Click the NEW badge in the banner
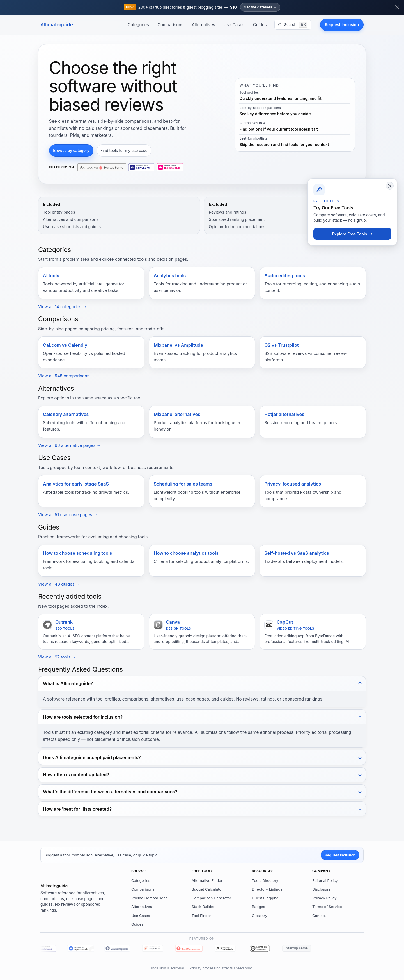Viewport: 404px width, 980px height. point(130,7)
